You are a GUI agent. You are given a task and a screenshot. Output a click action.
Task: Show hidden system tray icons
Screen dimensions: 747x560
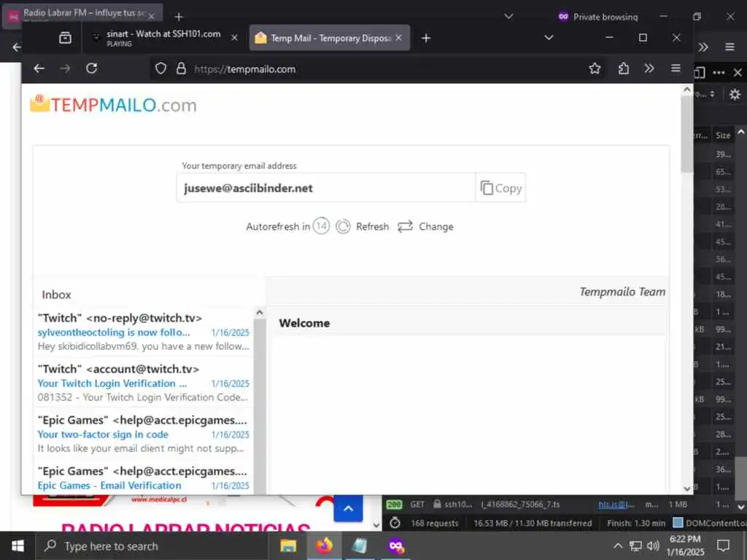pyautogui.click(x=618, y=545)
